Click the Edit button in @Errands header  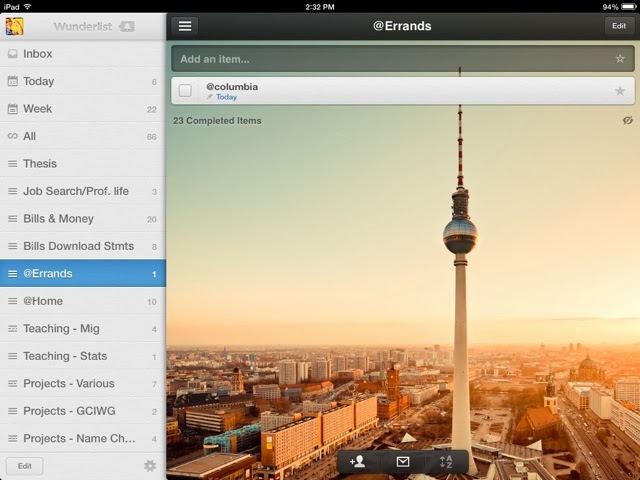point(619,26)
